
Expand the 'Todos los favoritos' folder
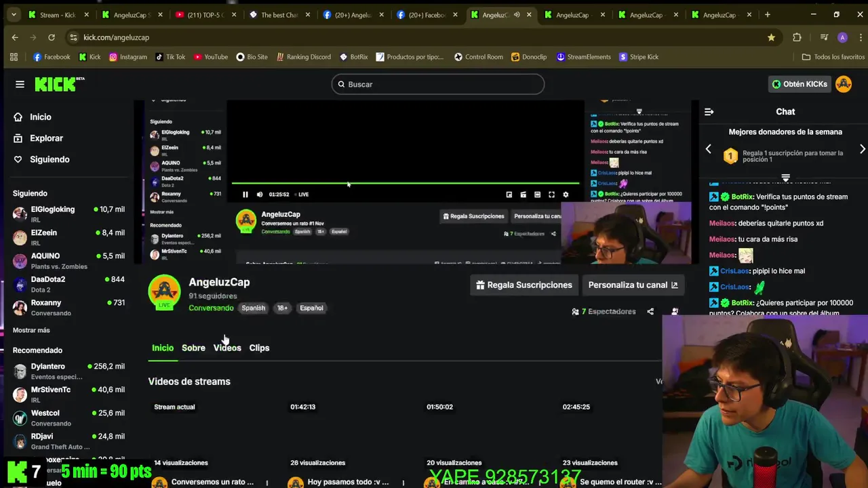point(833,57)
